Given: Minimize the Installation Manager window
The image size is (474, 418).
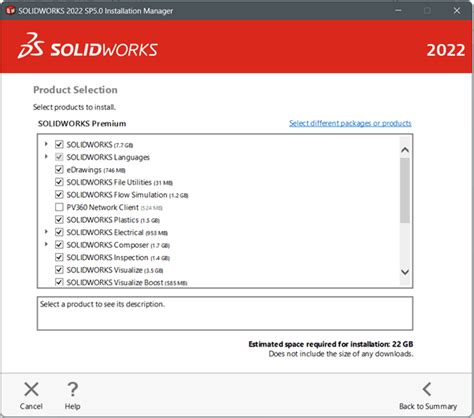Looking at the screenshot, I should coord(398,11).
